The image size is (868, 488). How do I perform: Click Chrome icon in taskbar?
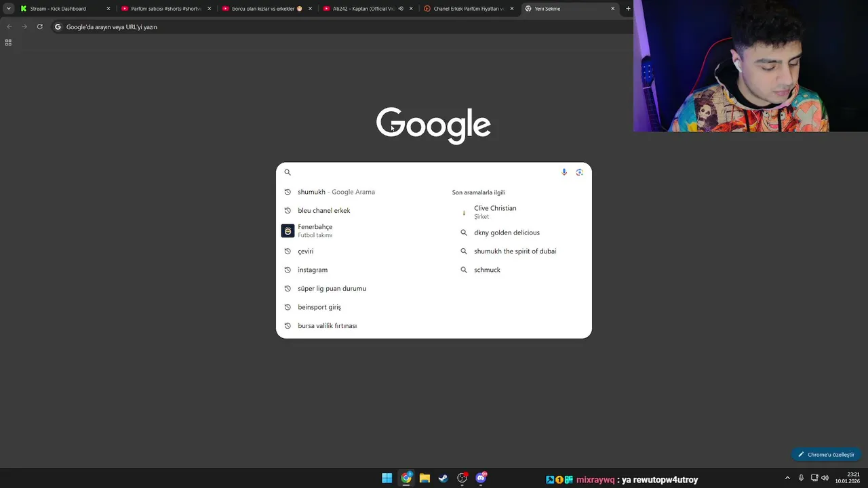(406, 479)
